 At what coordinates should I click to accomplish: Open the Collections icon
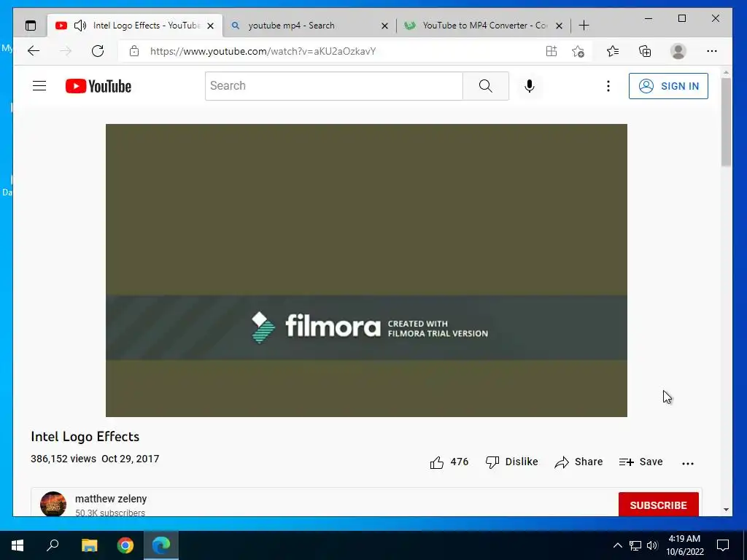[645, 51]
